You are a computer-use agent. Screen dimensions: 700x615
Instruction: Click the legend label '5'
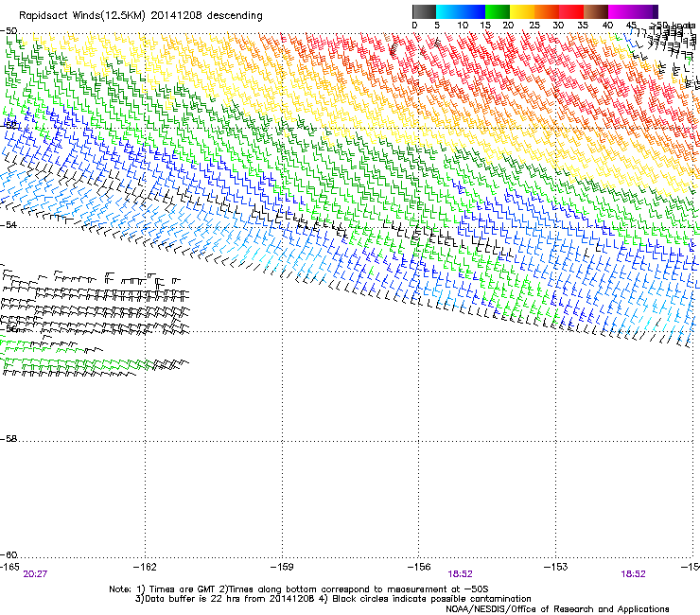[437, 26]
